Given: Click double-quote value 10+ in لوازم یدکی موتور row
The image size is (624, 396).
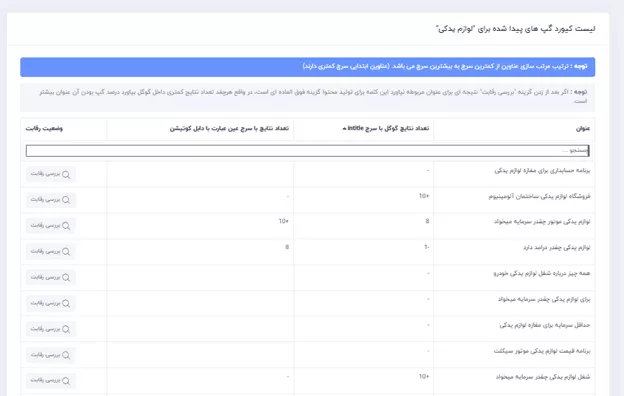Looking at the screenshot, I should (283, 221).
